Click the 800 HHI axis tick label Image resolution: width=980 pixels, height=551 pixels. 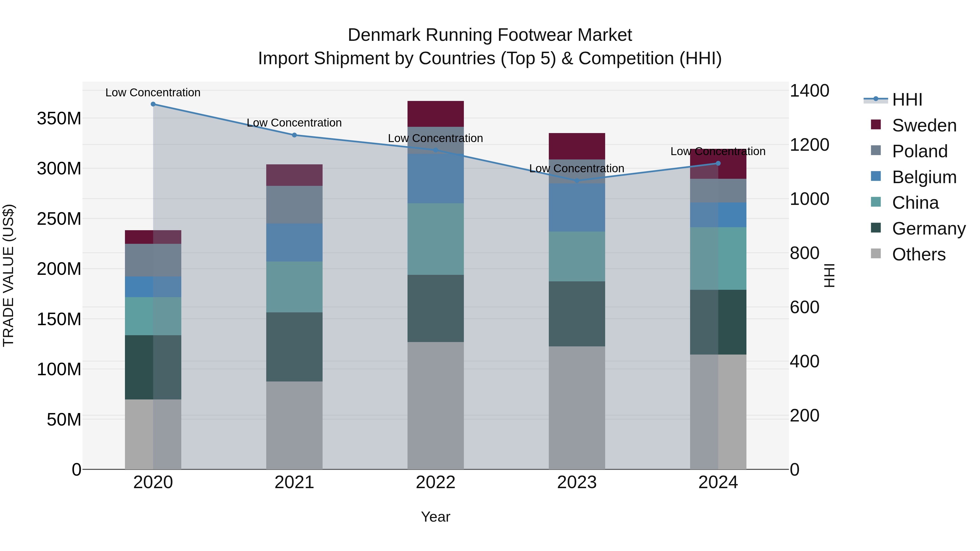coord(805,253)
